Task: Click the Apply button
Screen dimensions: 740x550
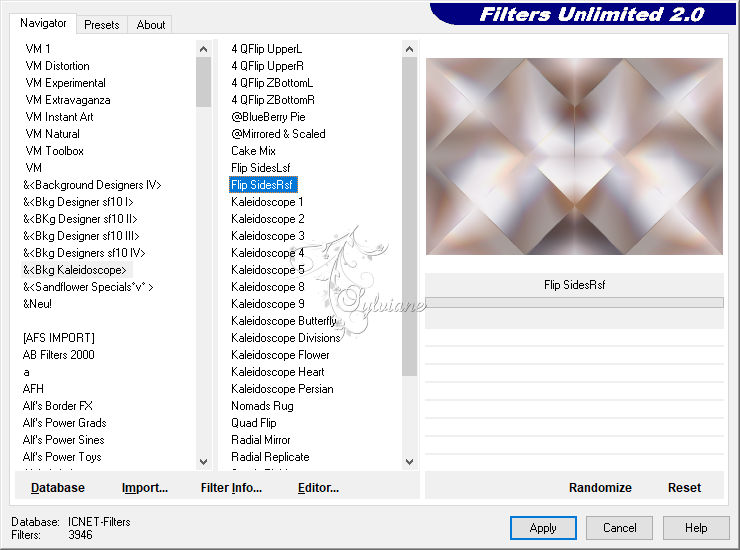Action: point(543,528)
